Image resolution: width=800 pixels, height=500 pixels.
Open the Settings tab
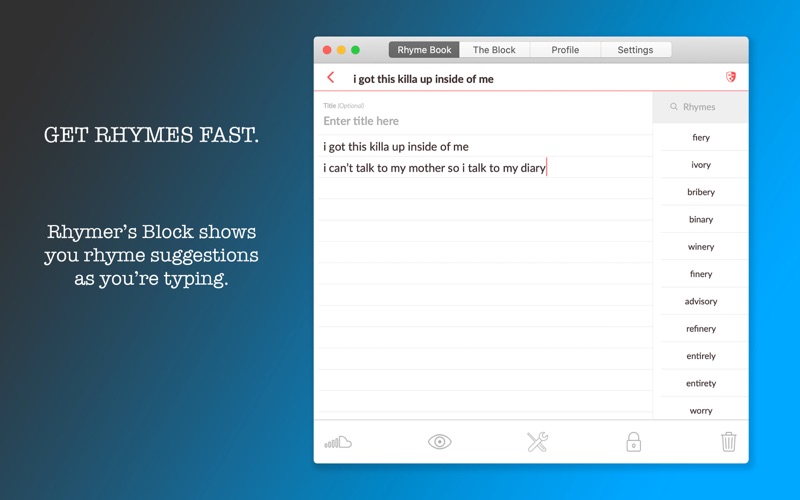tap(635, 50)
